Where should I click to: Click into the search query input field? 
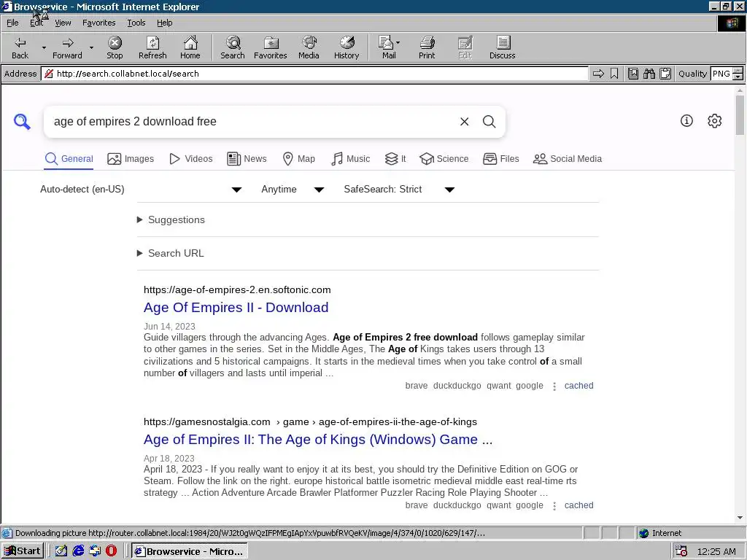tap(252, 122)
